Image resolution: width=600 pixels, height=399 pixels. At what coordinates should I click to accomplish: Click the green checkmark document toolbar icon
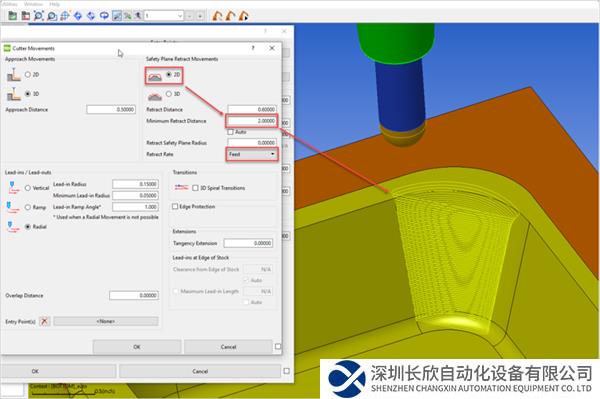(13, 16)
